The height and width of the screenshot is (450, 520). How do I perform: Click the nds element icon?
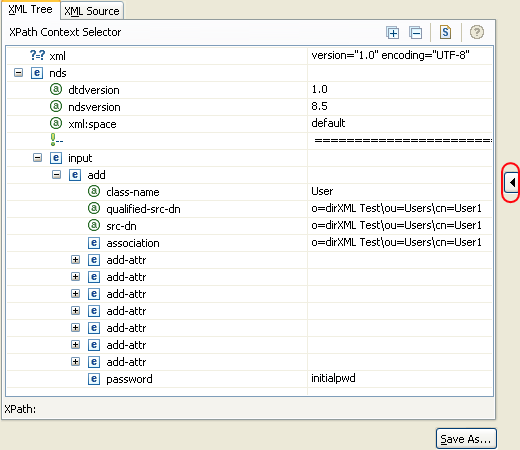37,73
